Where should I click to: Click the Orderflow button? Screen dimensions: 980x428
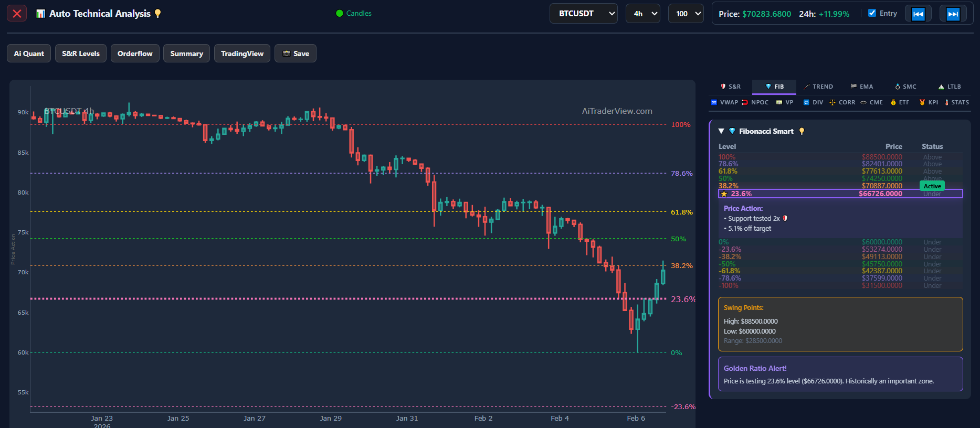pyautogui.click(x=135, y=53)
